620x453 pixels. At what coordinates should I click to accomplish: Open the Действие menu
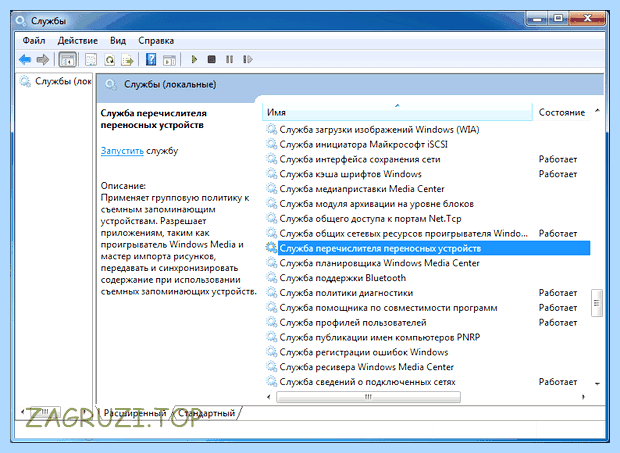tap(78, 41)
